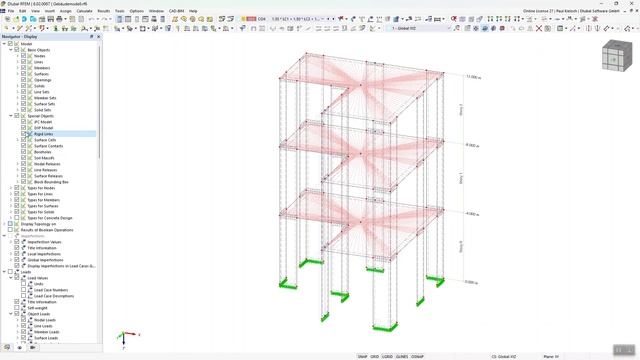This screenshot has height=360, width=640.
Task: Open the Navigator Display tab eye icon
Action: (x=20, y=347)
